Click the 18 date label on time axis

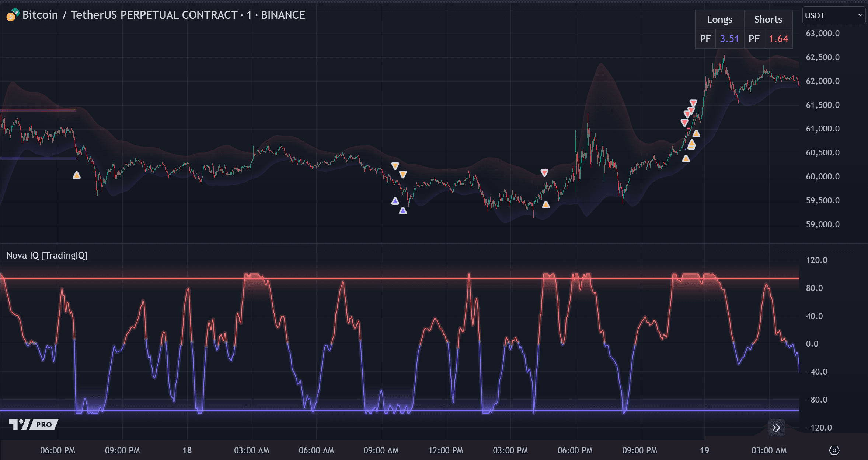click(x=187, y=450)
